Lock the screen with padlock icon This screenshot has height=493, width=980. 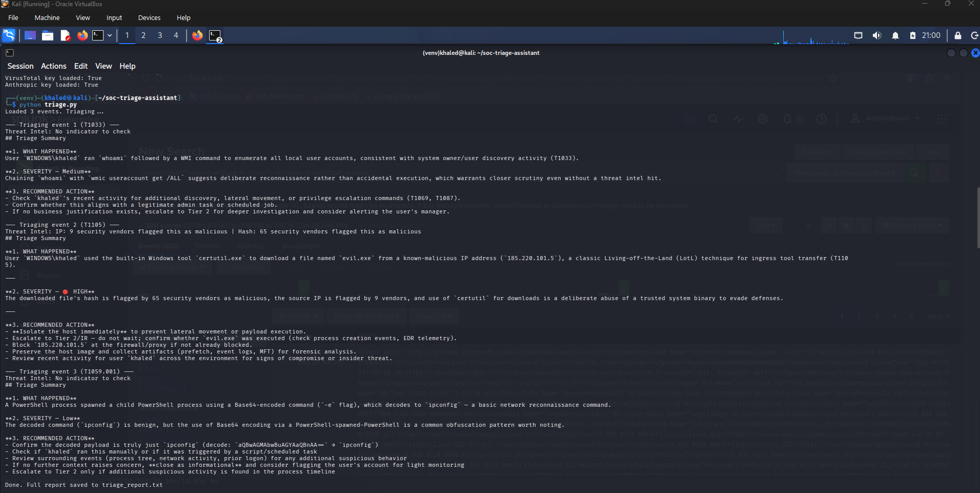(958, 35)
